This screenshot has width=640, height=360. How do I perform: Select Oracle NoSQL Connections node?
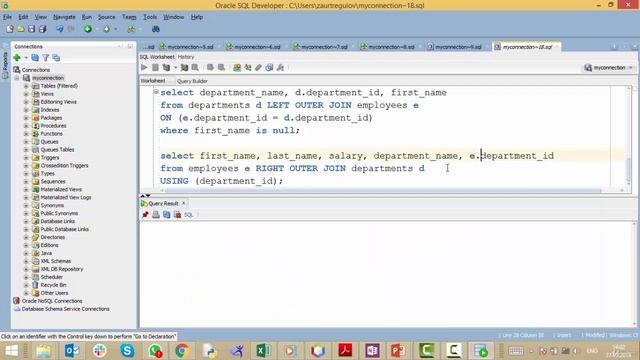(x=52, y=301)
